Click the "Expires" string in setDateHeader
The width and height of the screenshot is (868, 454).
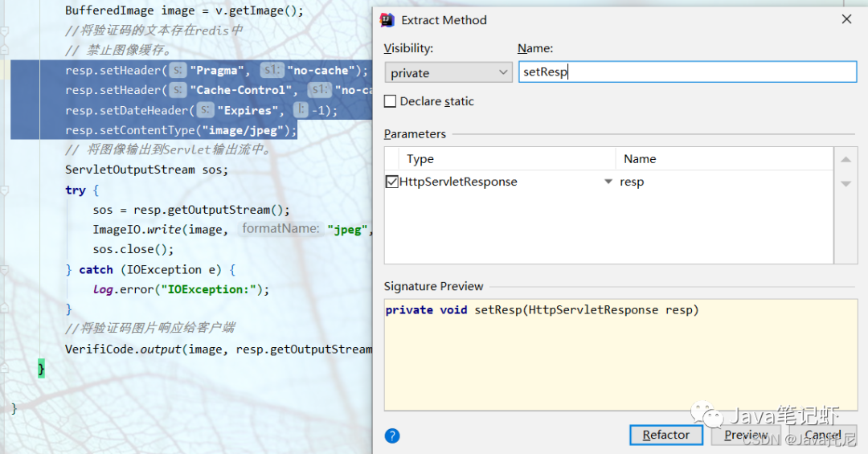click(x=248, y=111)
